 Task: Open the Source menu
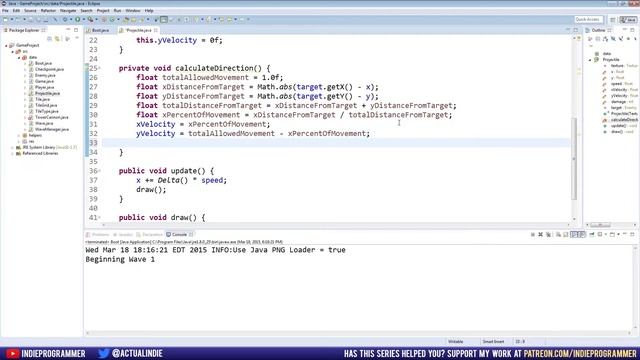(30, 11)
